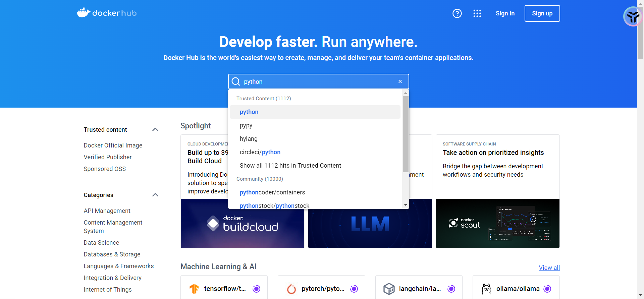The image size is (644, 299).
Task: Select pythoncoder/containers community result
Action: coord(315,192)
